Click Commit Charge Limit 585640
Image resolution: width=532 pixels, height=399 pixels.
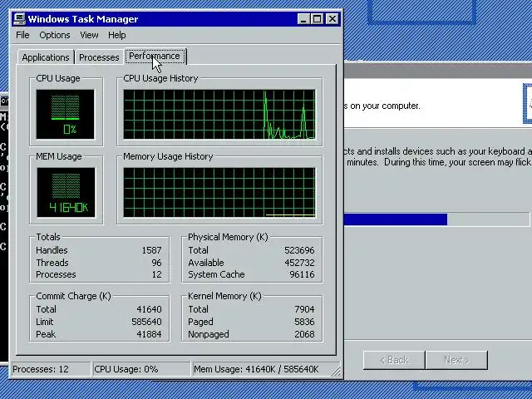click(146, 322)
